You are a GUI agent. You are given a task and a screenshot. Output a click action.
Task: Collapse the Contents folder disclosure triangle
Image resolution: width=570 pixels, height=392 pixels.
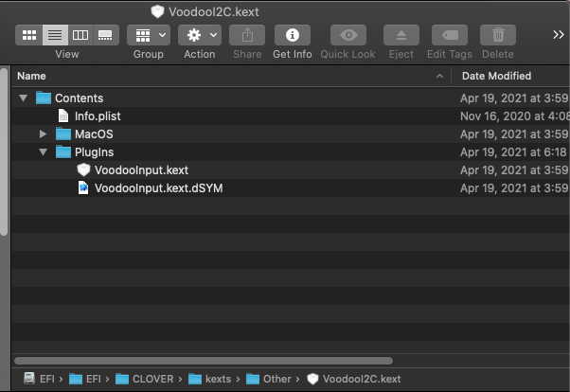(x=24, y=98)
